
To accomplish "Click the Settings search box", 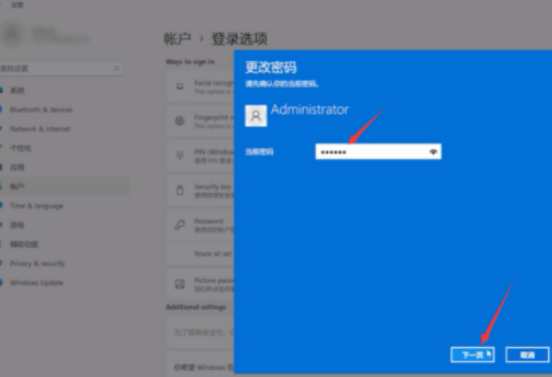I will click(61, 68).
